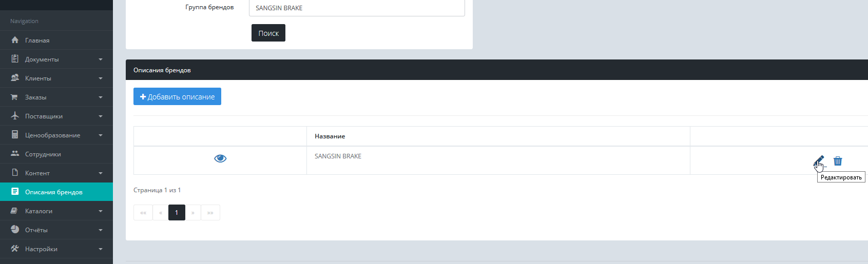Click the Группа брендов input field

click(x=357, y=8)
